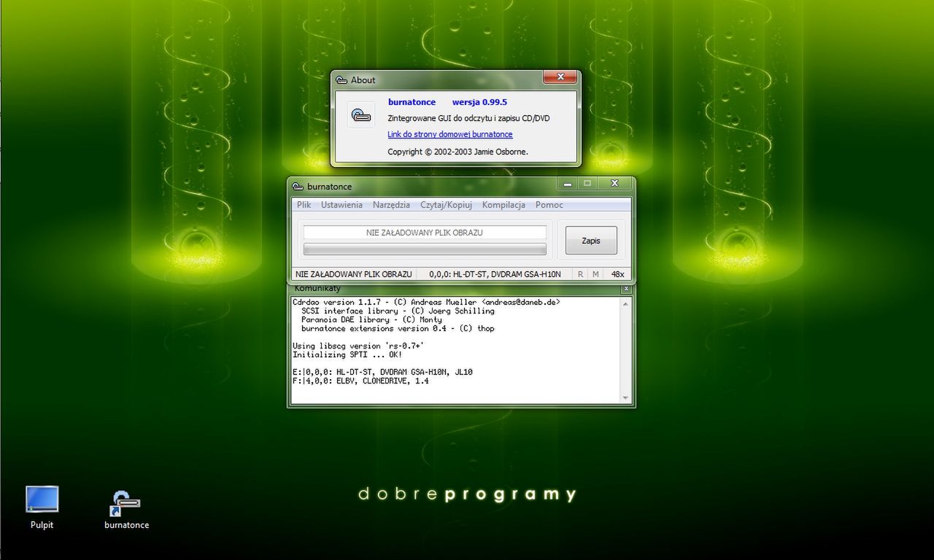Click the burnatonce logo icon in About
This screenshot has height=560, width=934.
point(360,115)
